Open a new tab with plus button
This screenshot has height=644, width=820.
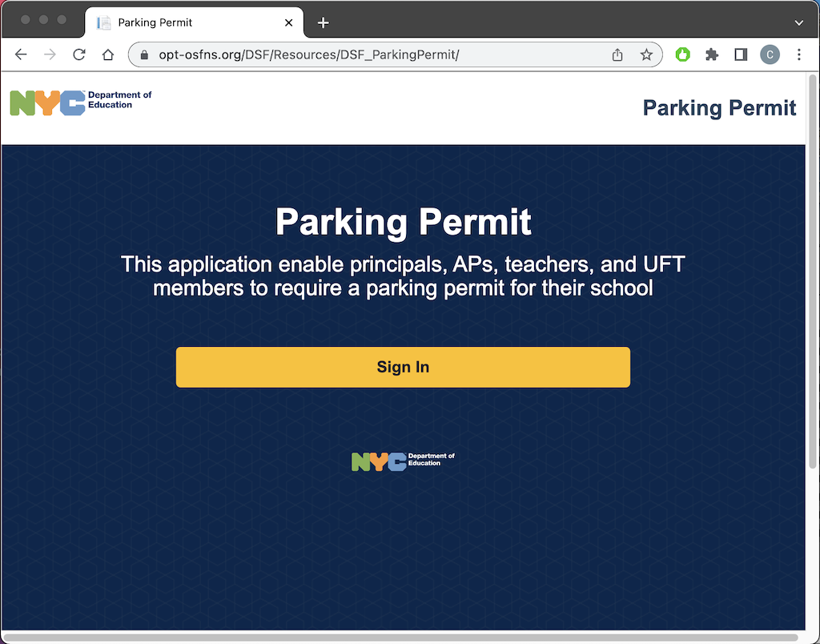pos(323,22)
